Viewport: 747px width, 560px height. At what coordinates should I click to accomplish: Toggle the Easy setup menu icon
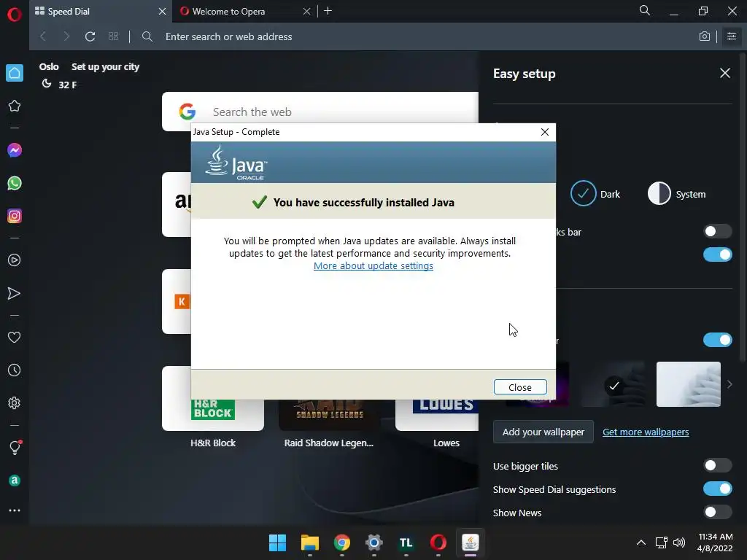[732, 36]
